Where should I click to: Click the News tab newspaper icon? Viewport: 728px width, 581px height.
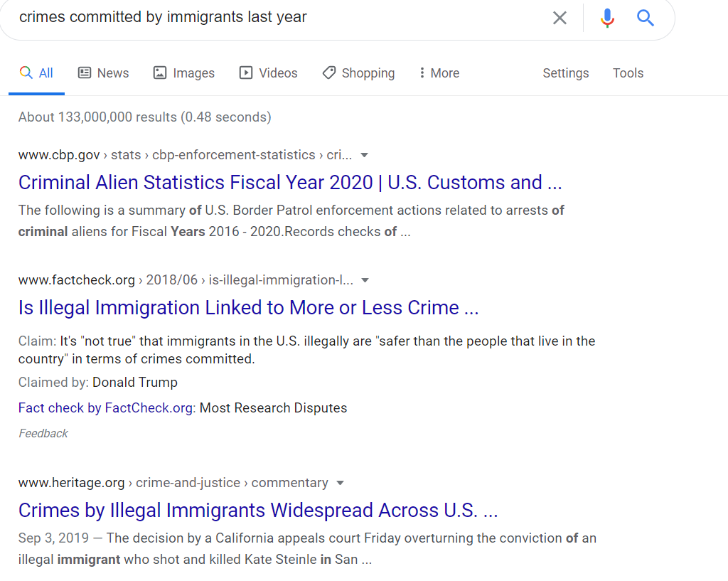coord(85,73)
